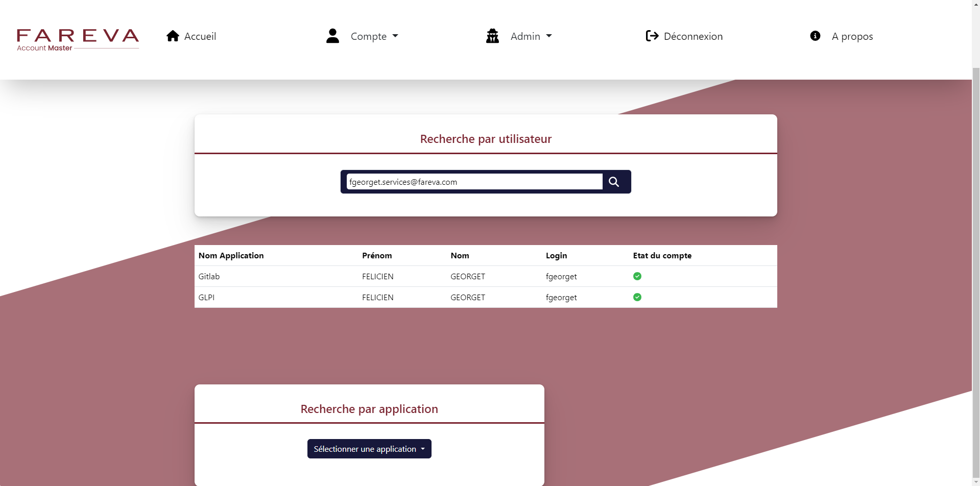The height and width of the screenshot is (486, 980).
Task: Click the green status check for Gitlab
Action: pos(637,276)
